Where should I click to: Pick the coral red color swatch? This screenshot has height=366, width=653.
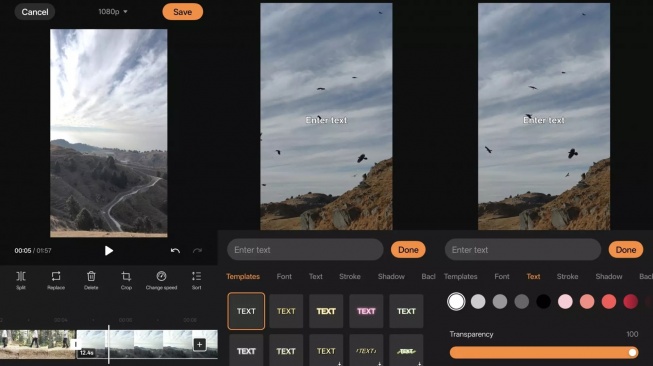[609, 301]
